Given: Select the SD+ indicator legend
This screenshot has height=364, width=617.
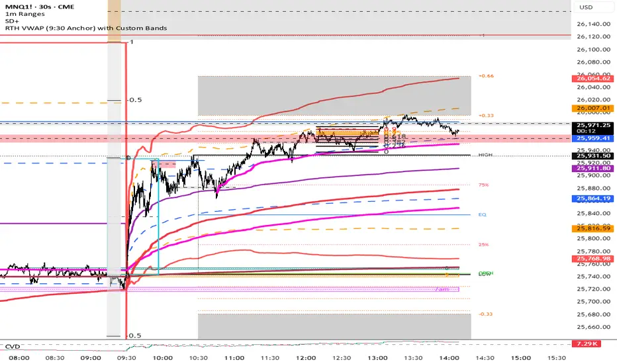Looking at the screenshot, I should pos(12,21).
